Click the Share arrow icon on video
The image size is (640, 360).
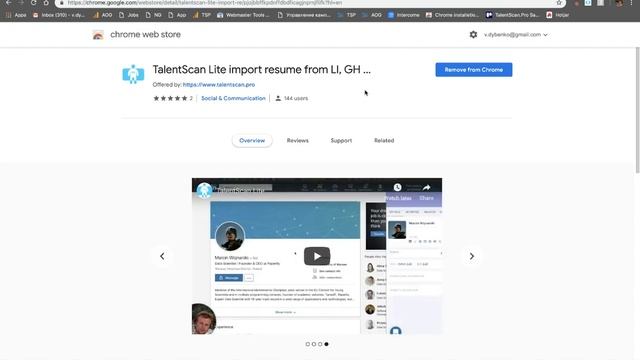coord(427,187)
